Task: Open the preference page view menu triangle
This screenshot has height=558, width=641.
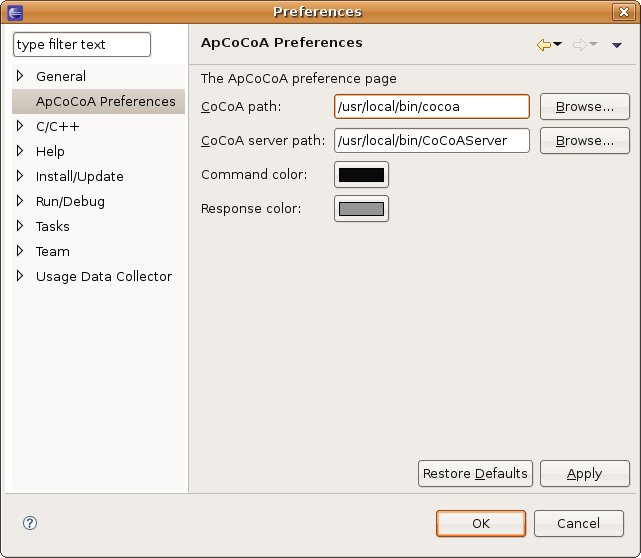Action: [616, 45]
